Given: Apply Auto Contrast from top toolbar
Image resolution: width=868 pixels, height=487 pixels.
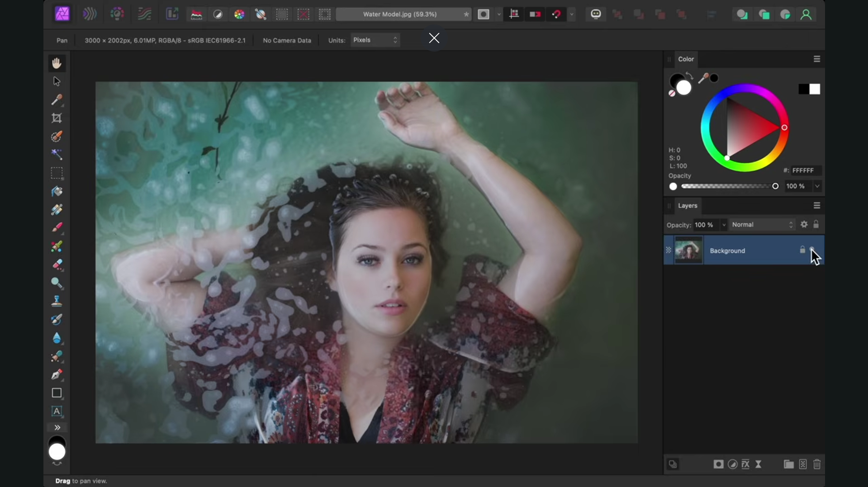Looking at the screenshot, I should pos(218,14).
